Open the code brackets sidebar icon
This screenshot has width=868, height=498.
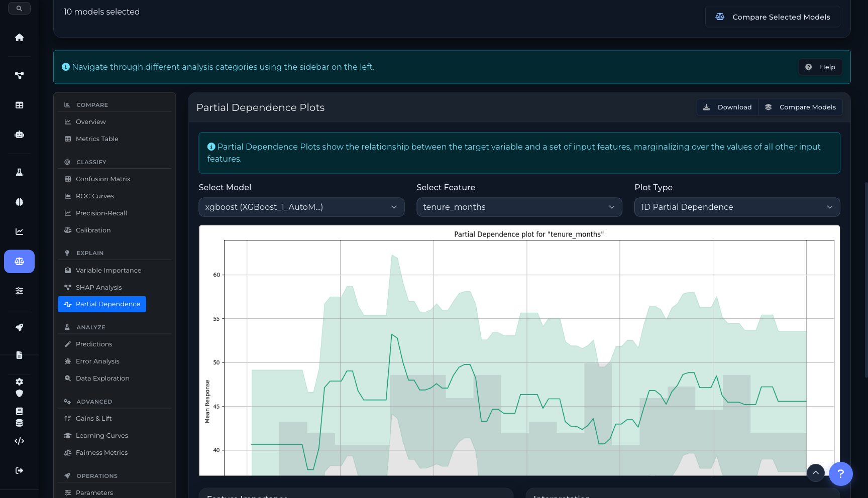[19, 441]
